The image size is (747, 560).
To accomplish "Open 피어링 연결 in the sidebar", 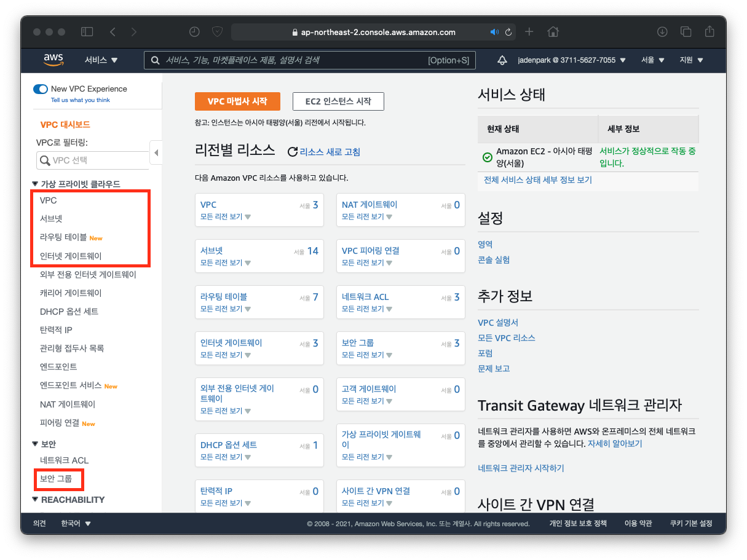I will click(60, 423).
